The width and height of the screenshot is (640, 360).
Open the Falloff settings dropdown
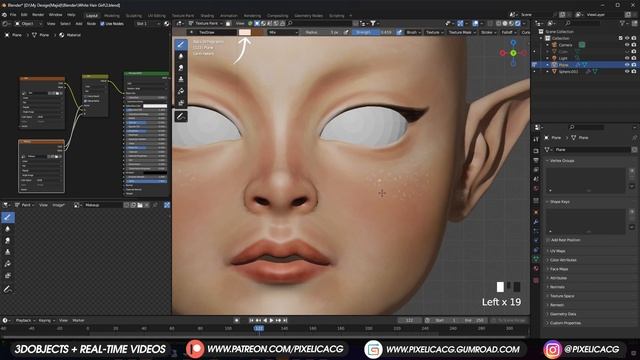click(509, 32)
